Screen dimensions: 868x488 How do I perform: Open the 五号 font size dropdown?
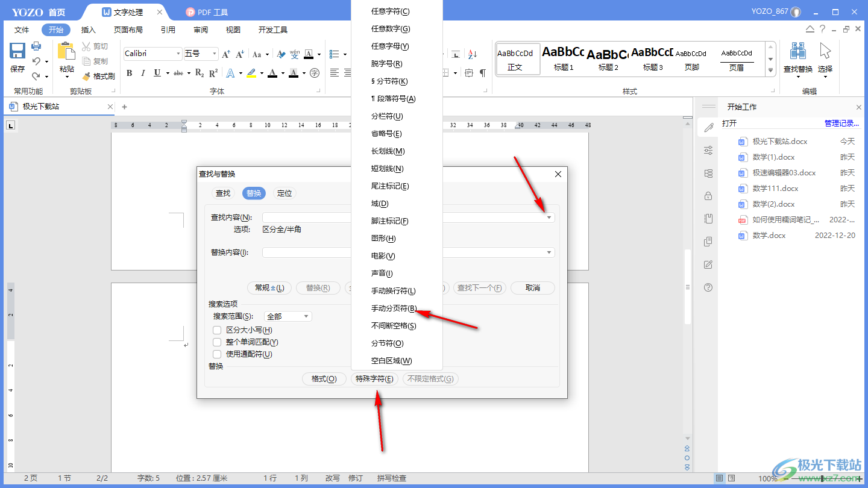pyautogui.click(x=215, y=54)
